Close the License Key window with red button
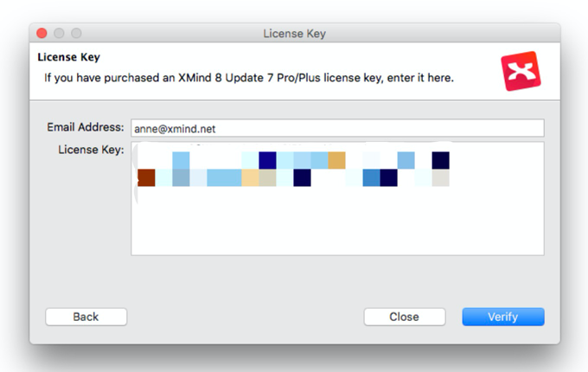588x372 pixels. click(42, 34)
